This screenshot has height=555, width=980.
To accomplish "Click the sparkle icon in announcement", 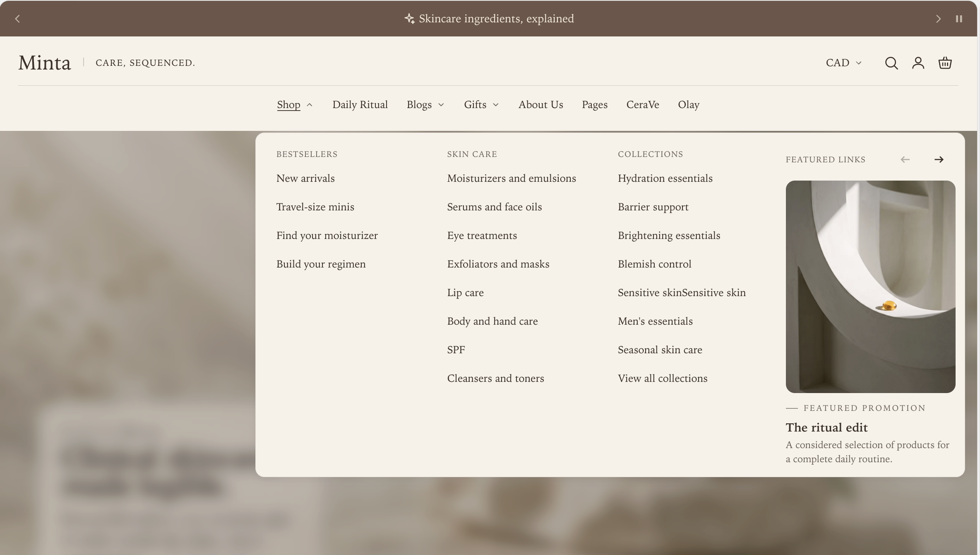I will coord(409,19).
